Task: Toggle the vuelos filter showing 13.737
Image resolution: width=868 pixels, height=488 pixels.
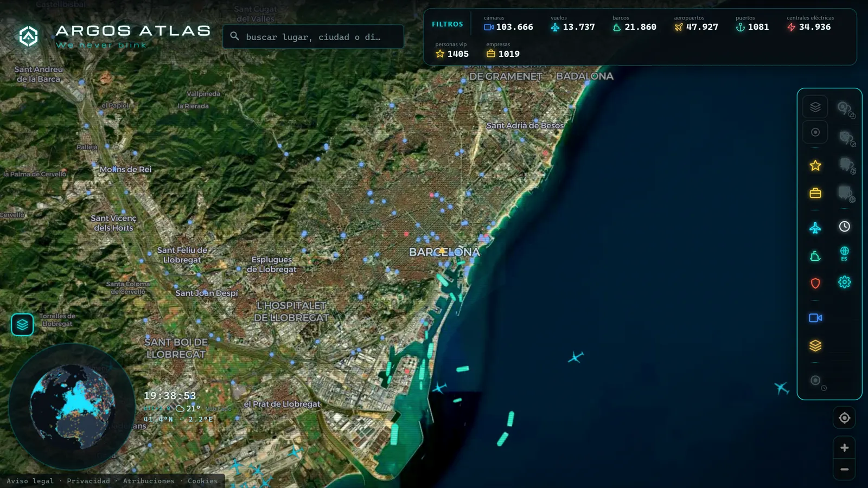Action: coord(572,23)
